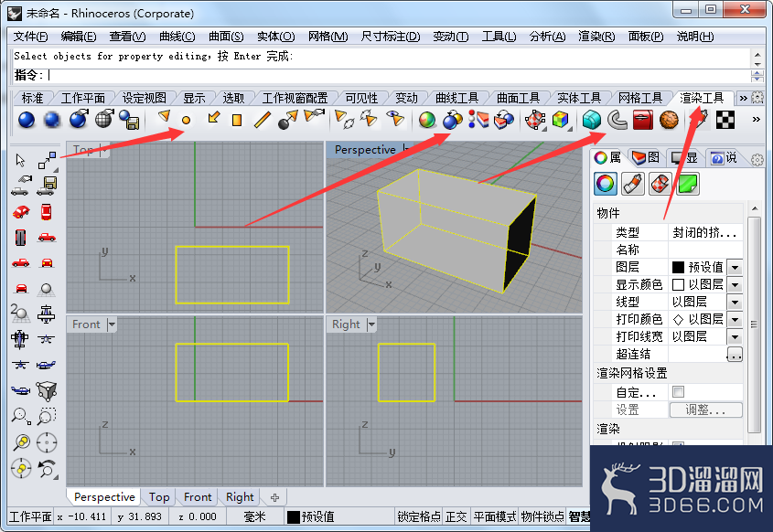Image resolution: width=773 pixels, height=532 pixels.
Task: Open the material paint bucket properties page
Action: [x=633, y=184]
